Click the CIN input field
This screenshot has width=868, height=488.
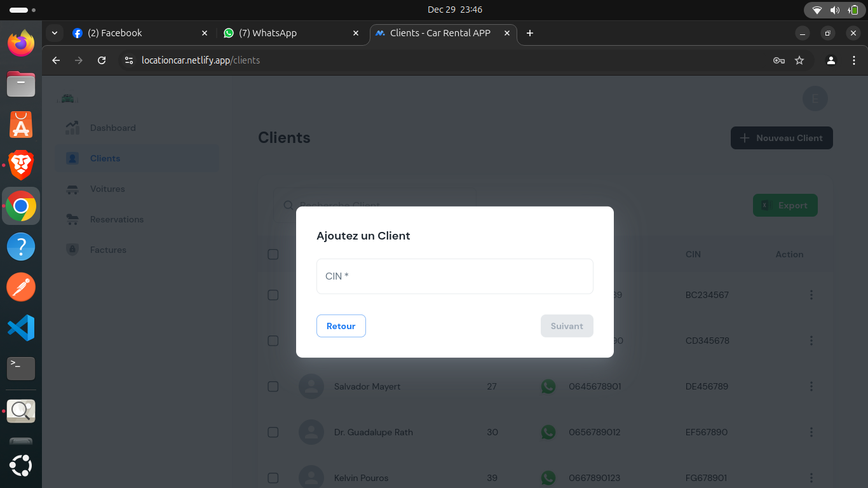[x=454, y=276]
